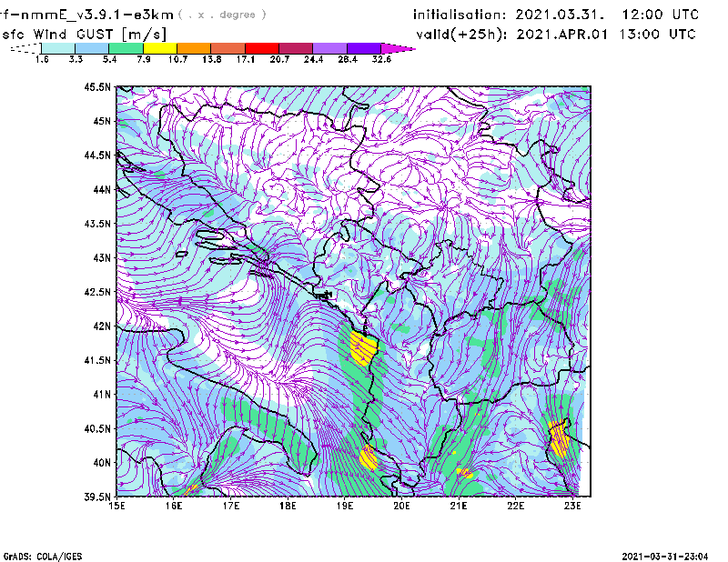Click the light cyan 1.6–3.3 legend swatch
This screenshot has height=562, width=728.
pos(58,48)
